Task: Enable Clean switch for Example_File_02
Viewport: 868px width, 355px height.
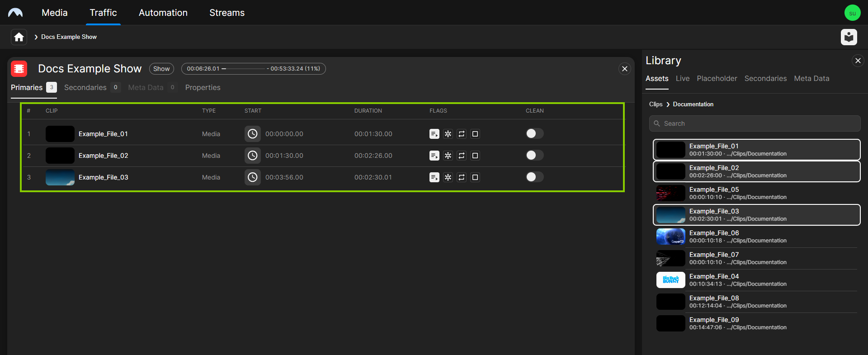Action: pyautogui.click(x=534, y=155)
